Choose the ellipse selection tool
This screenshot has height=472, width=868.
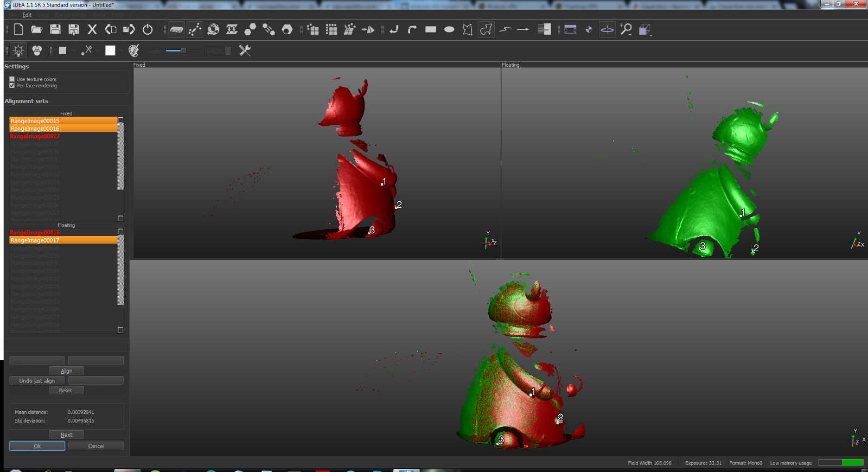tap(449, 29)
